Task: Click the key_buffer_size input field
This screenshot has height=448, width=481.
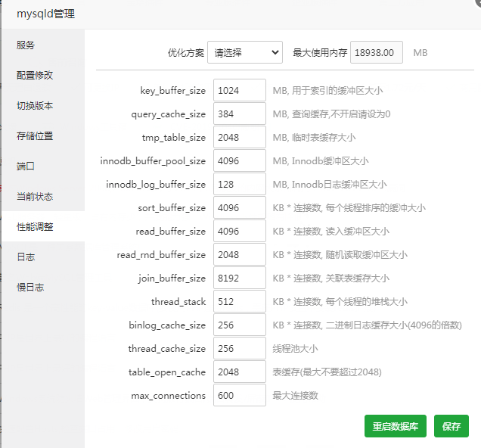Action: 240,90
